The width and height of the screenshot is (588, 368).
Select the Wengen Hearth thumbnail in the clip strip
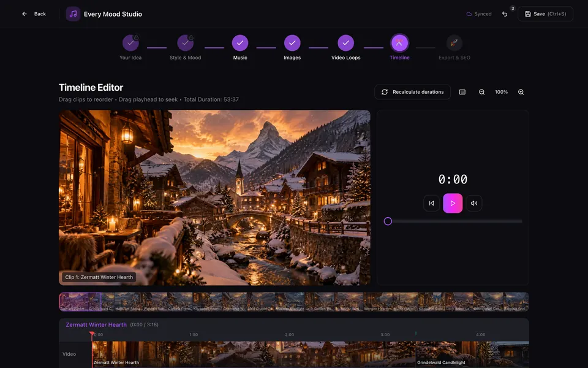click(x=377, y=302)
